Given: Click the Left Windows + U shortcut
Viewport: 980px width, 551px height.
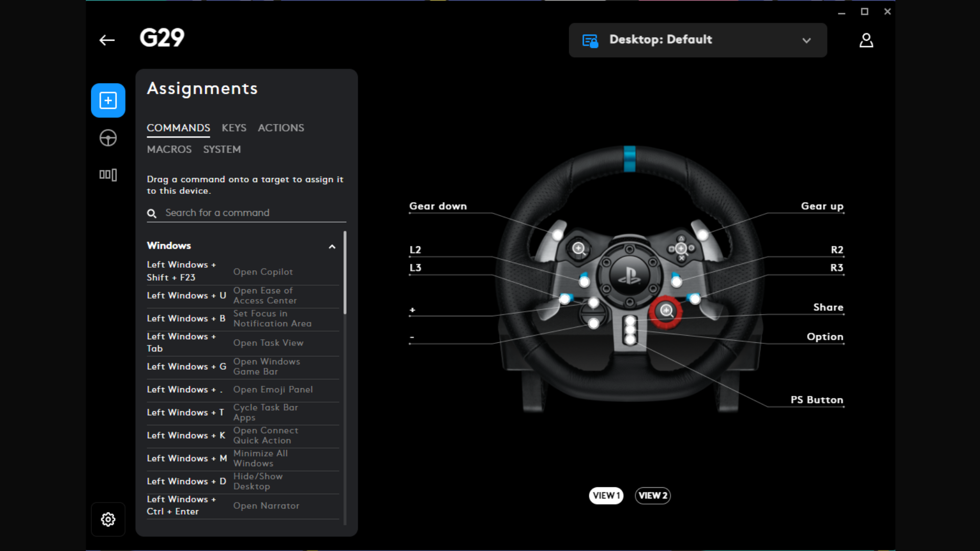Looking at the screenshot, I should point(186,295).
